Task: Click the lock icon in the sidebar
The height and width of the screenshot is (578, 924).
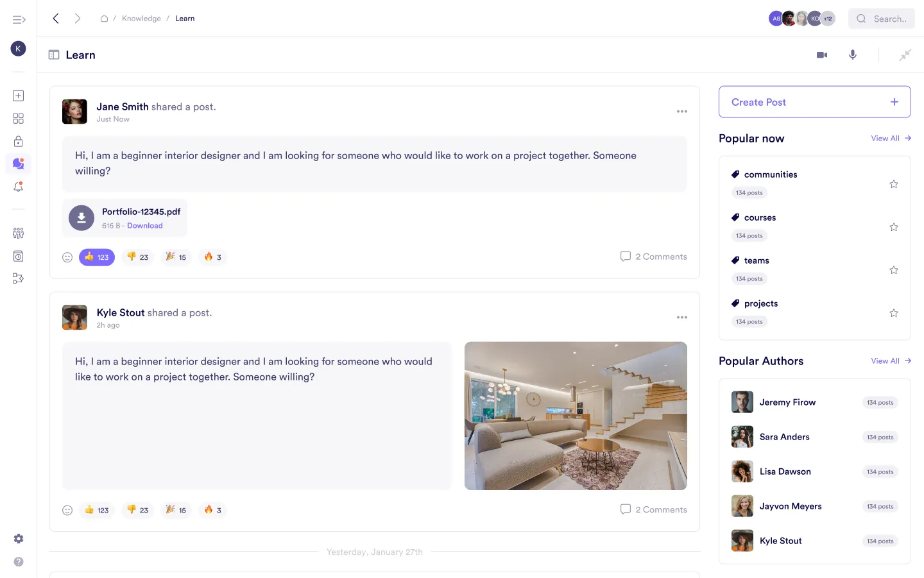Action: [18, 140]
